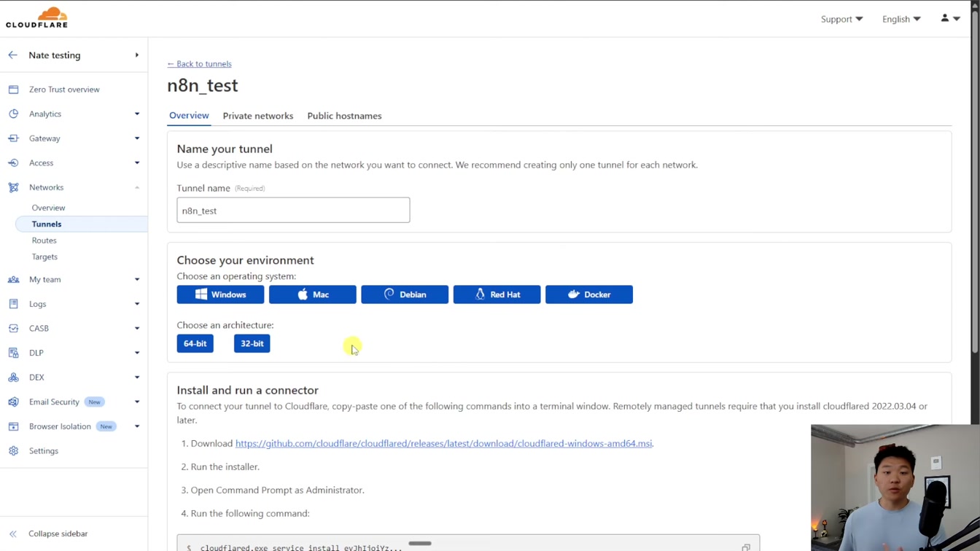This screenshot has height=551, width=980.
Task: Expand the DEX section arrow
Action: coord(136,378)
